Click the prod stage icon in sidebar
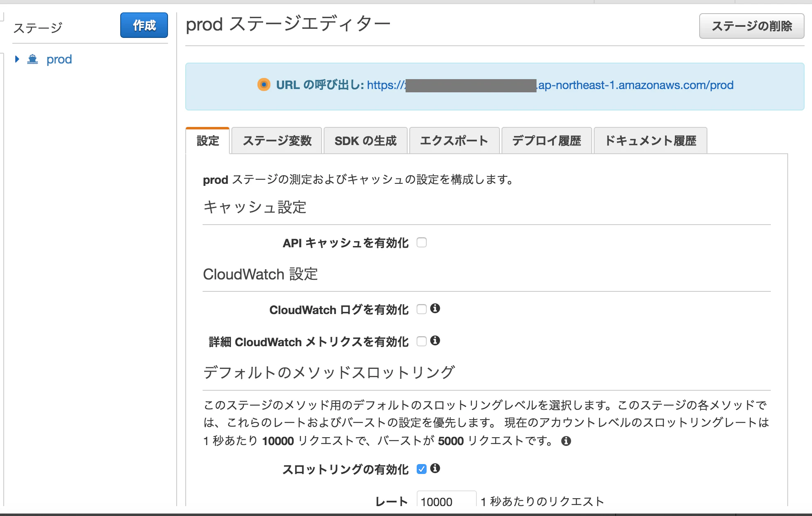This screenshot has height=516, width=812. pyautogui.click(x=33, y=59)
